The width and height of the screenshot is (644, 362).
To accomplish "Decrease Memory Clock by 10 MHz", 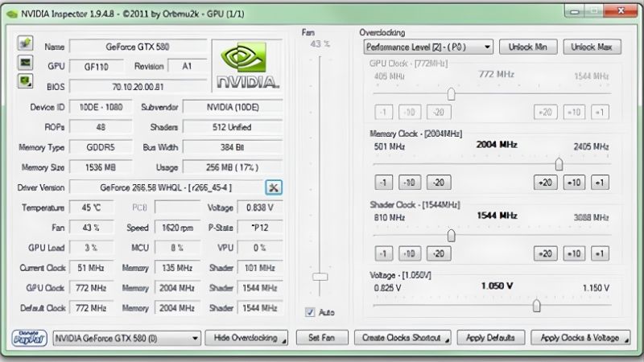I will click(410, 183).
